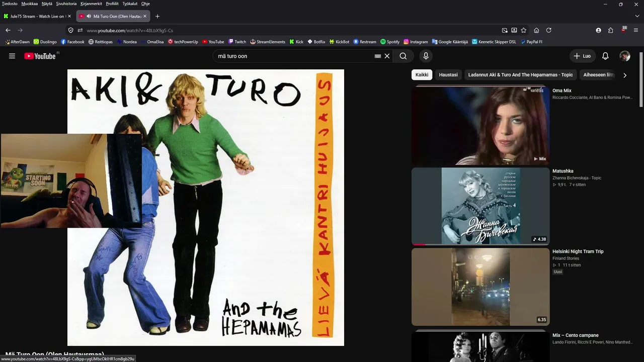This screenshot has width=644, height=362.
Task: Open YouTube notifications bell
Action: tap(606, 56)
